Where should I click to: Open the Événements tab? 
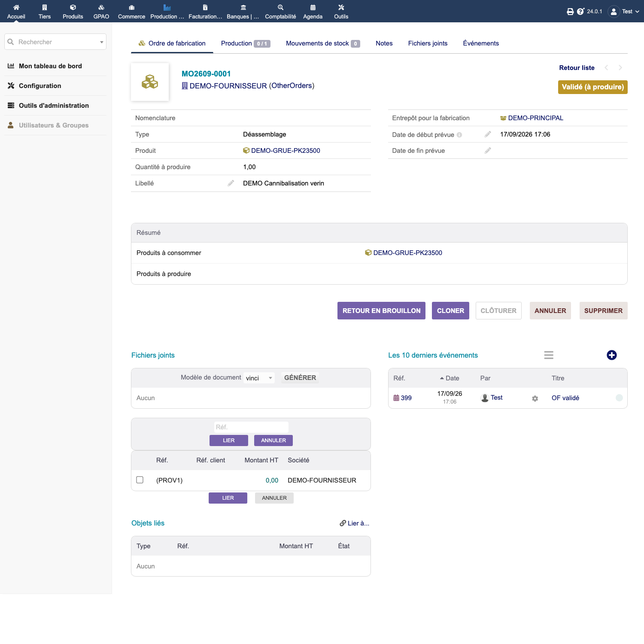[x=481, y=43]
